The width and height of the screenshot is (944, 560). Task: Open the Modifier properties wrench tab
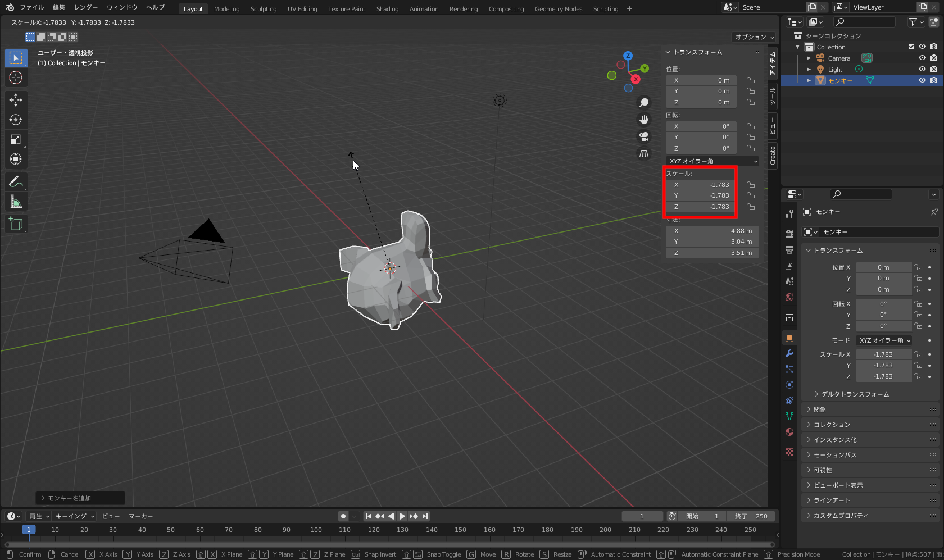pos(789,353)
